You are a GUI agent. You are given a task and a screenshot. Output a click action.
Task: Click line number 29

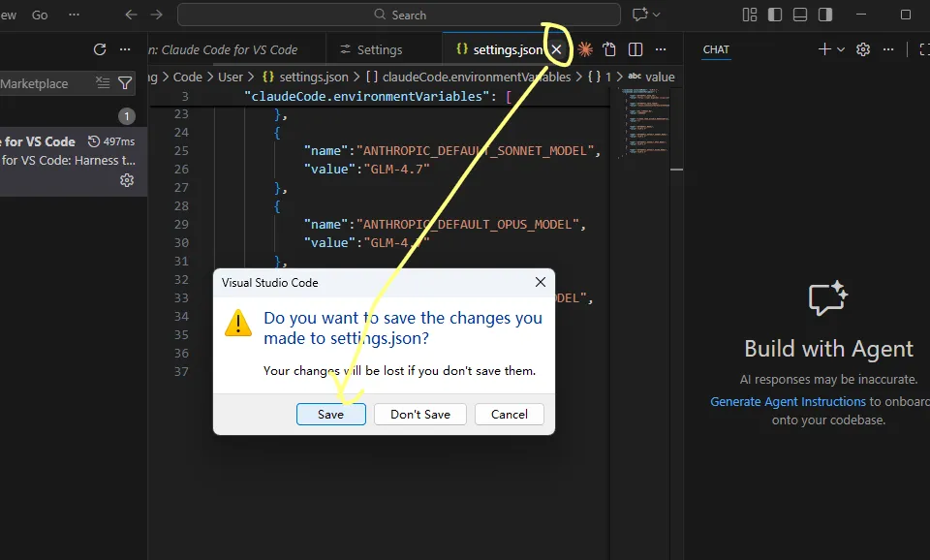click(x=181, y=224)
